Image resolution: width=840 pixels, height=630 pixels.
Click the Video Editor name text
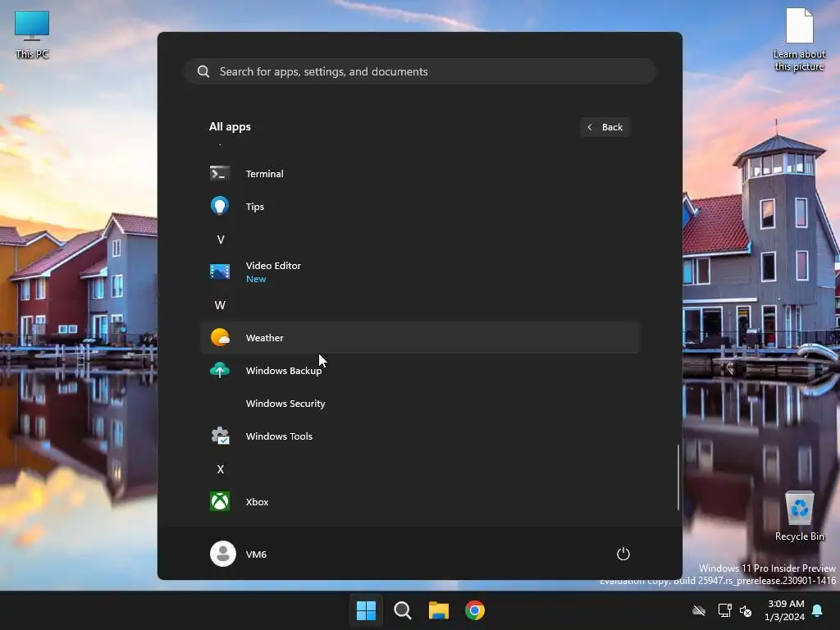(273, 266)
